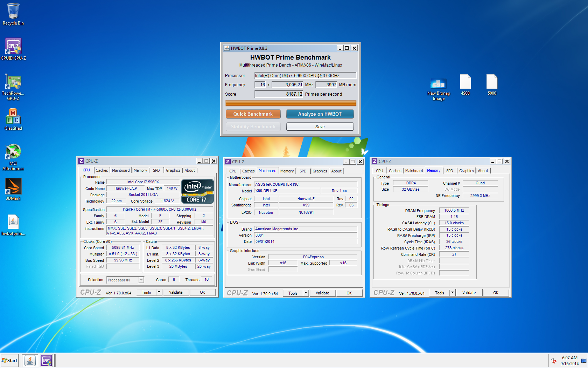Click OK in Mainboard CPU-Z window
Image resolution: width=588 pixels, height=368 pixels.
pos(349,293)
